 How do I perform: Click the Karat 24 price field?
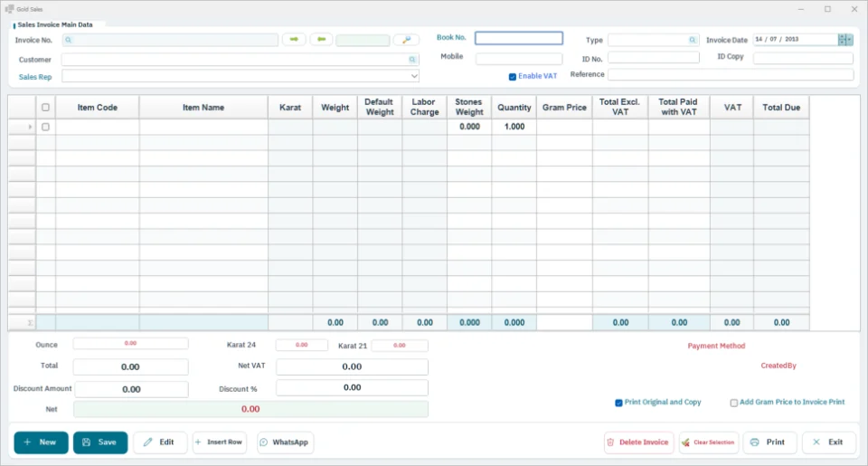click(x=302, y=346)
